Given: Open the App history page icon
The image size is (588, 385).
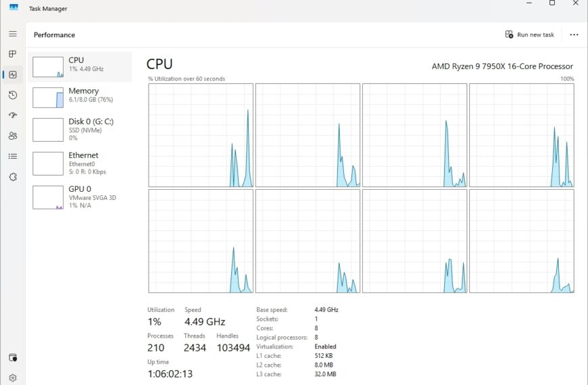Looking at the screenshot, I should click(13, 95).
